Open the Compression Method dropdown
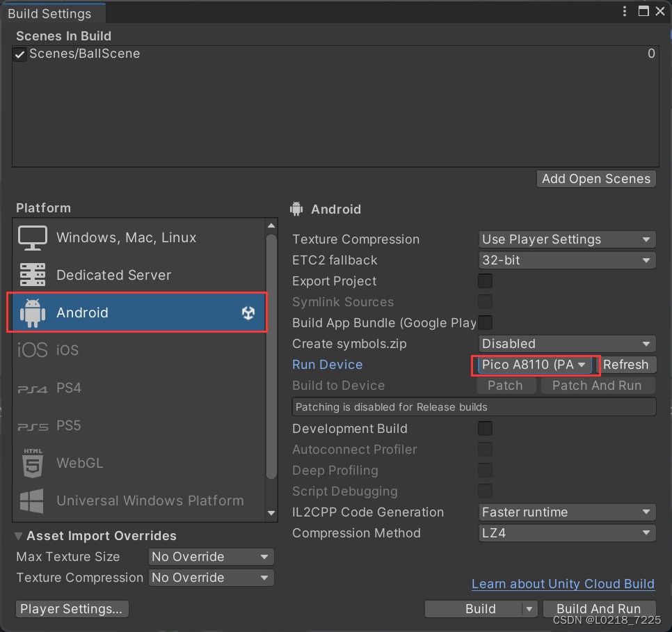672x632 pixels. pos(567,533)
